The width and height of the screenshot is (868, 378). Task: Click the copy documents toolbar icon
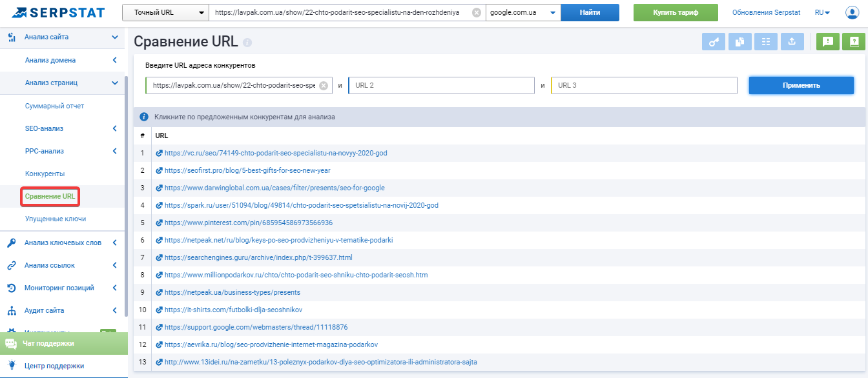(x=740, y=42)
